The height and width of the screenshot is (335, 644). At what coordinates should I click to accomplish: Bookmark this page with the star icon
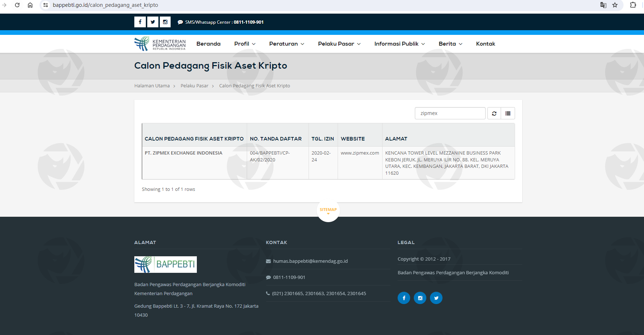pos(615,5)
